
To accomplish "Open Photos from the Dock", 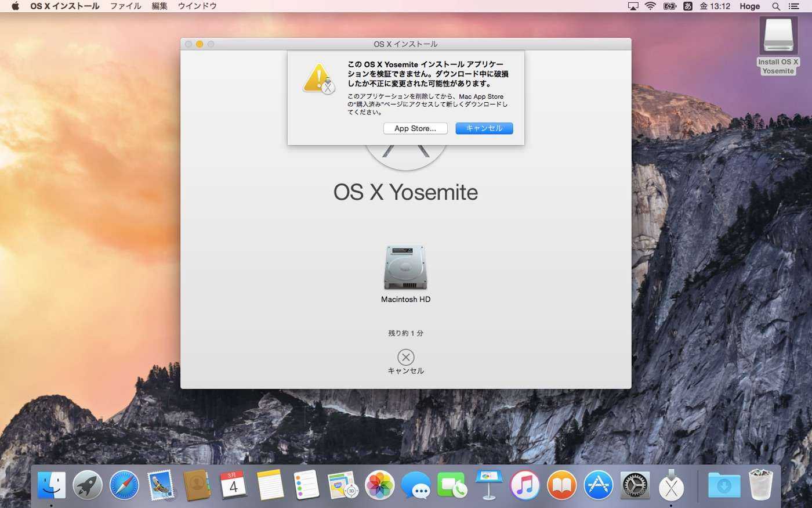I will (x=380, y=485).
